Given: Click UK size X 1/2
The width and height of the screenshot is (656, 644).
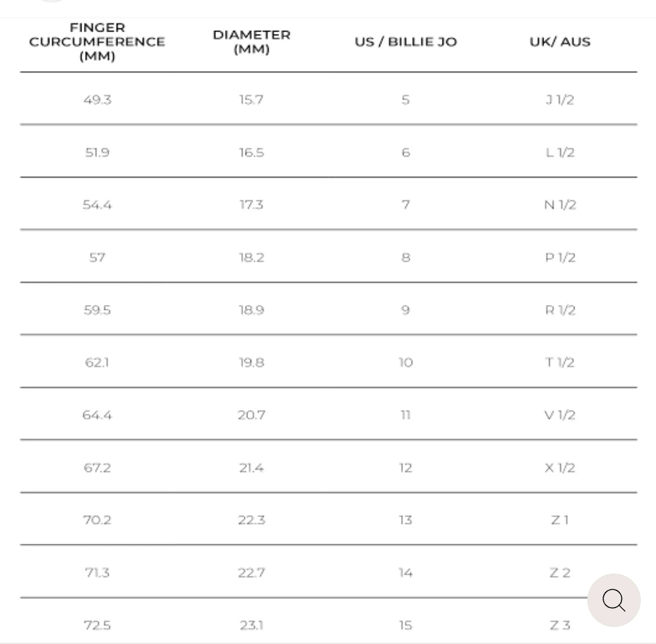Looking at the screenshot, I should coord(560,468).
